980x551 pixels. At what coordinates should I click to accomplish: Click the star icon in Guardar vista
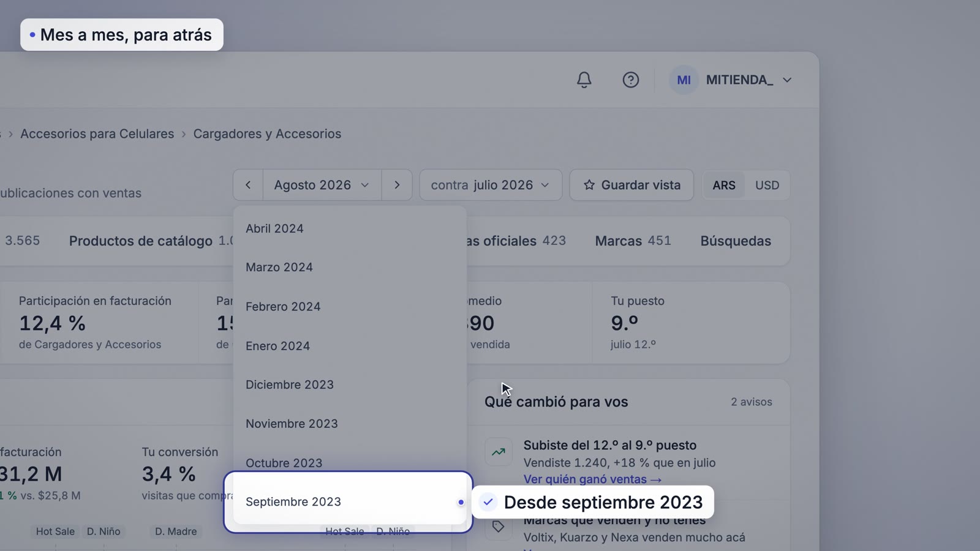[589, 185]
